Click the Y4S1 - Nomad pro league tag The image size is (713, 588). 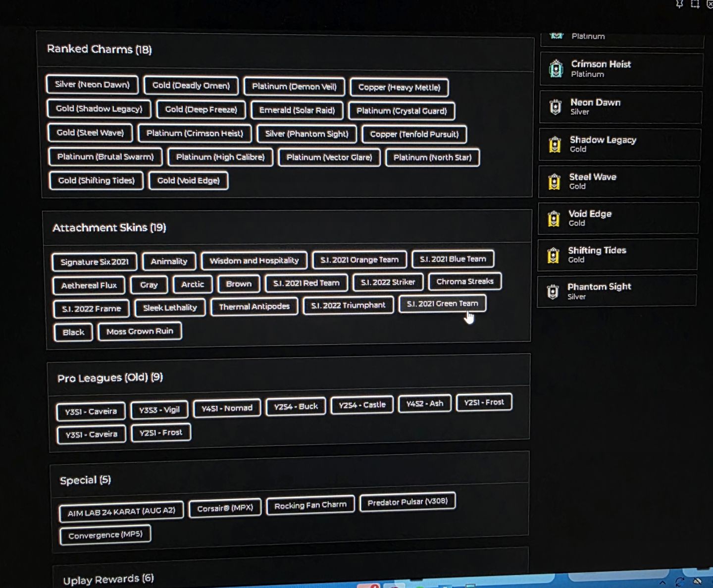[x=227, y=408]
